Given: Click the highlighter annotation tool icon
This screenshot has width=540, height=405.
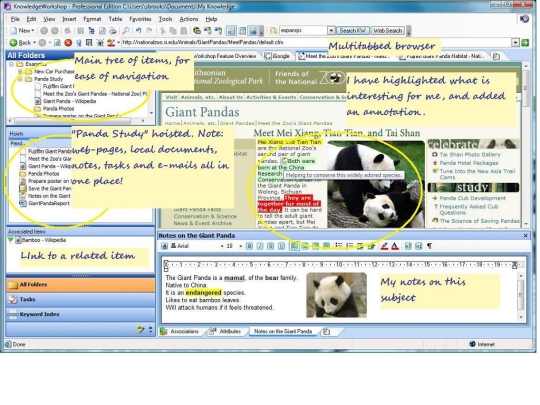Looking at the screenshot, I should 111,43.
